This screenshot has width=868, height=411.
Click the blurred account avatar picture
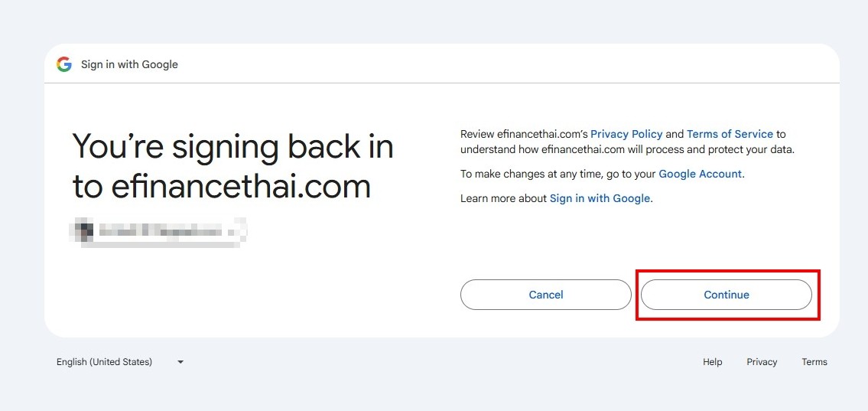pyautogui.click(x=83, y=230)
